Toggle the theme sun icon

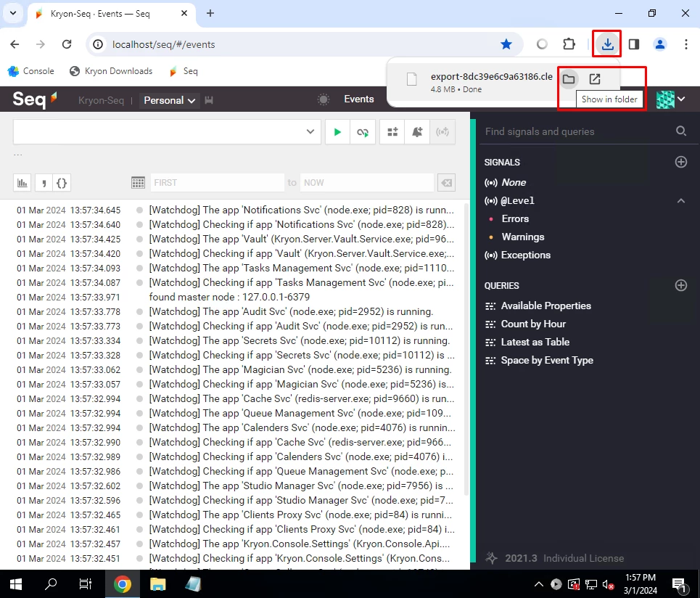[324, 99]
